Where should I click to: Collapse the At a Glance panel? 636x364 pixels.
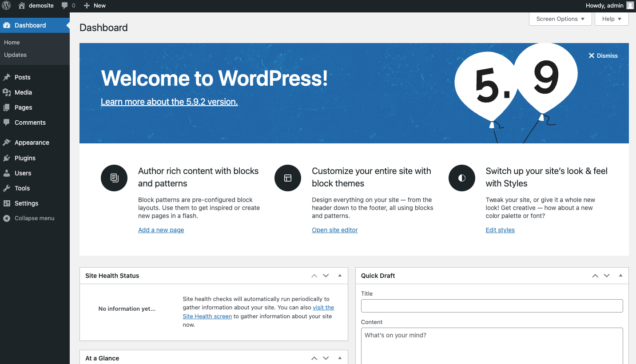[x=340, y=358]
